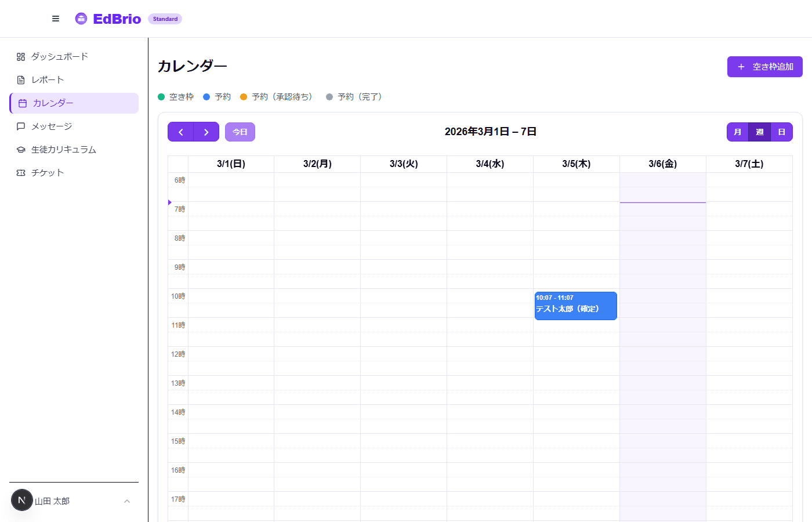Open the テスト太郎（確定）appointment block
This screenshot has width=812, height=522.
(x=575, y=306)
